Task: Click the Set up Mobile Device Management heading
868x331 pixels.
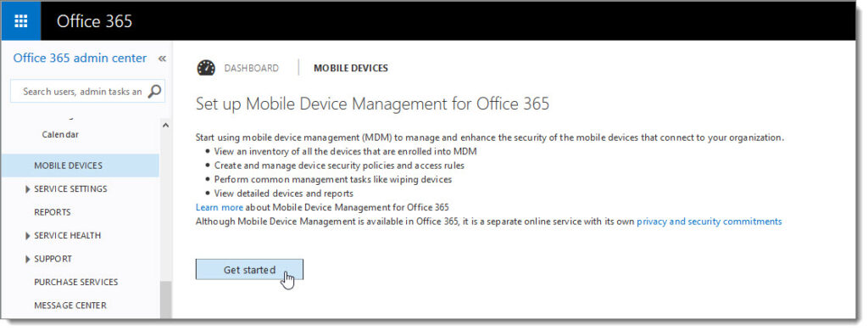Action: 373,104
